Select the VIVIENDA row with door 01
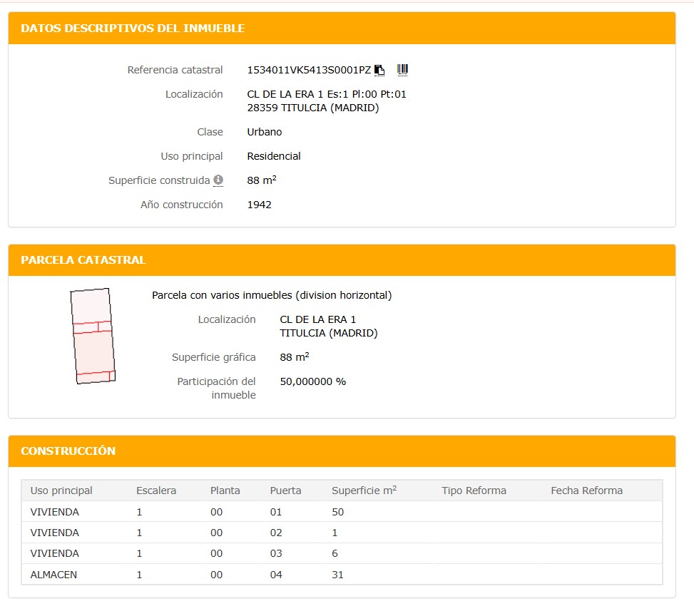This screenshot has height=616, width=694. [55, 512]
